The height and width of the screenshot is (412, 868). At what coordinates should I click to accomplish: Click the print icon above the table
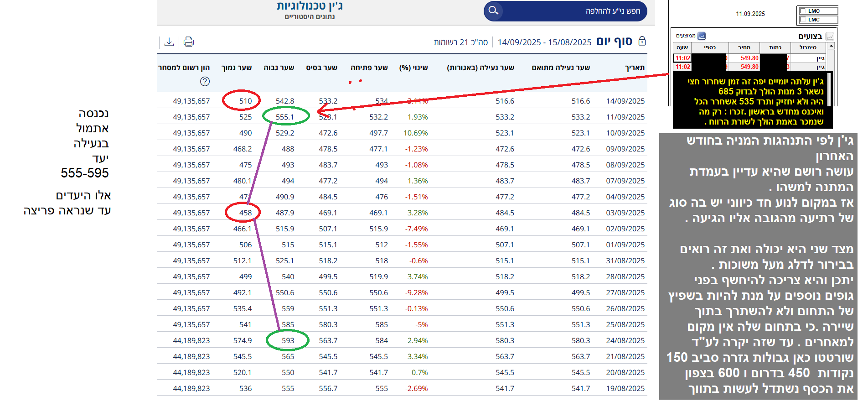(189, 42)
